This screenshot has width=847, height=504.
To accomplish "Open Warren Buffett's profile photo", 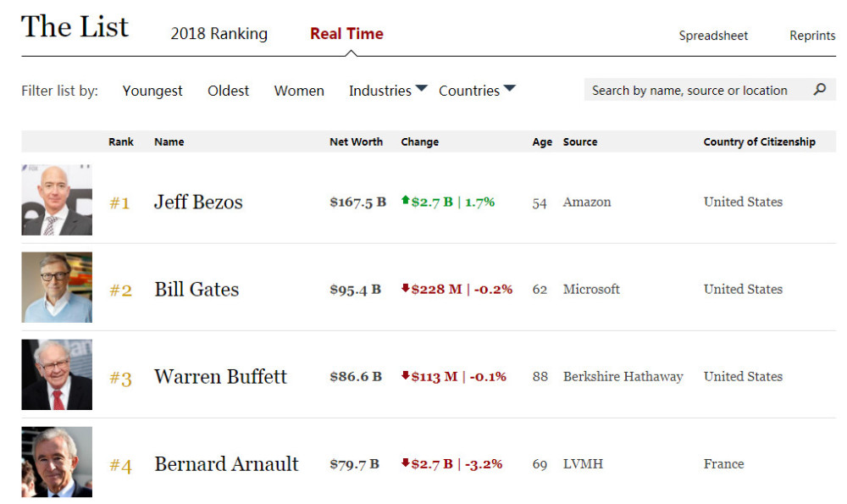I will [x=57, y=374].
